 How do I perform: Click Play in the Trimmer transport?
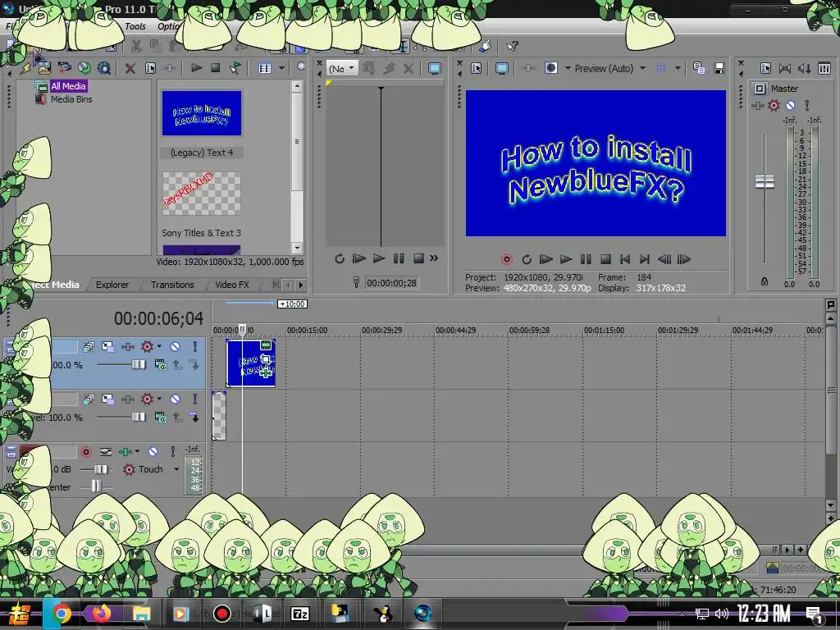pyautogui.click(x=379, y=258)
